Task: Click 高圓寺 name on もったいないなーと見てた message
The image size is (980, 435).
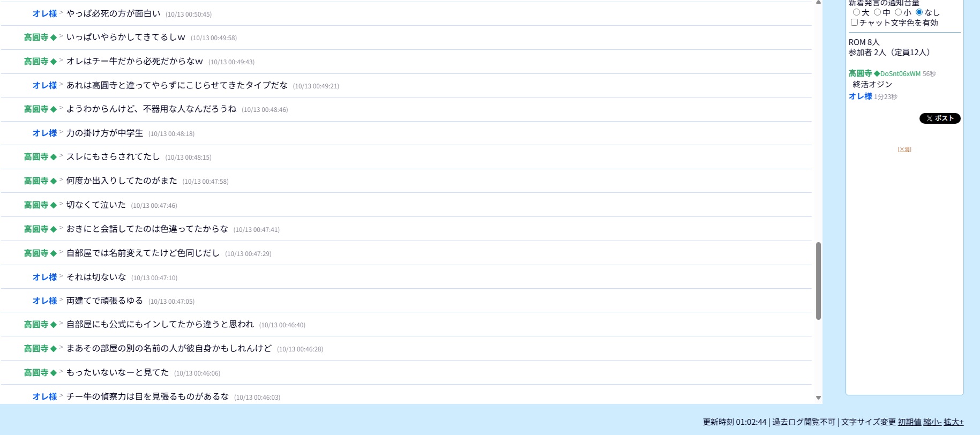Action: tap(36, 372)
